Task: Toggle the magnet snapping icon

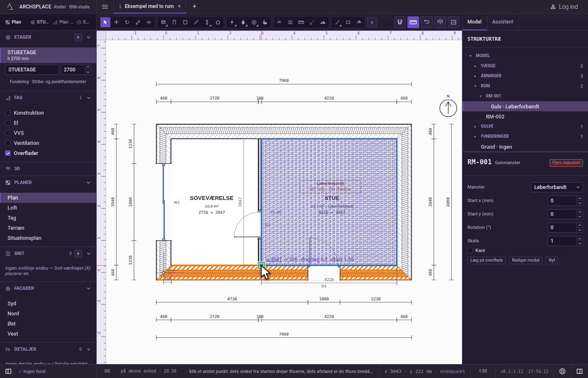Action: pyautogui.click(x=400, y=22)
